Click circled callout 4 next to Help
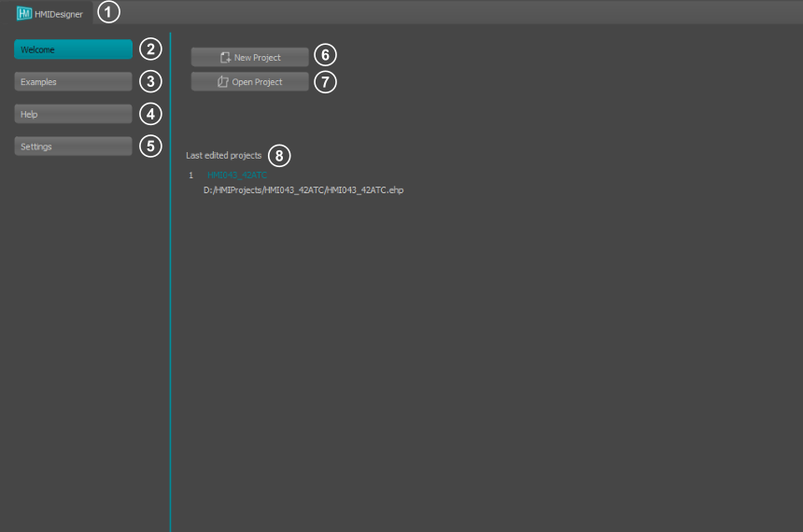 (x=151, y=114)
